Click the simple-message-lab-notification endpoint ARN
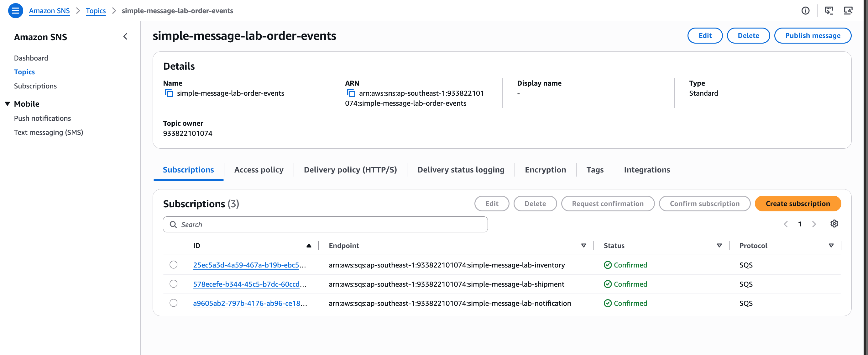 click(450, 304)
